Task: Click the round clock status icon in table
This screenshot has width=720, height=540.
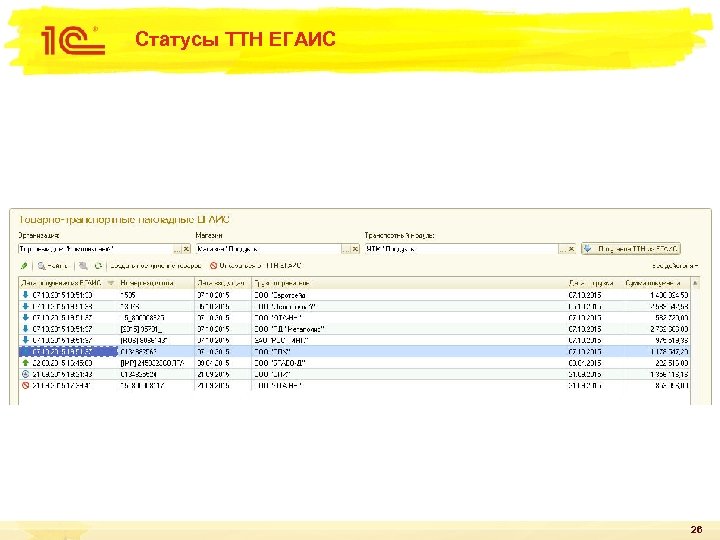Action: [26, 374]
